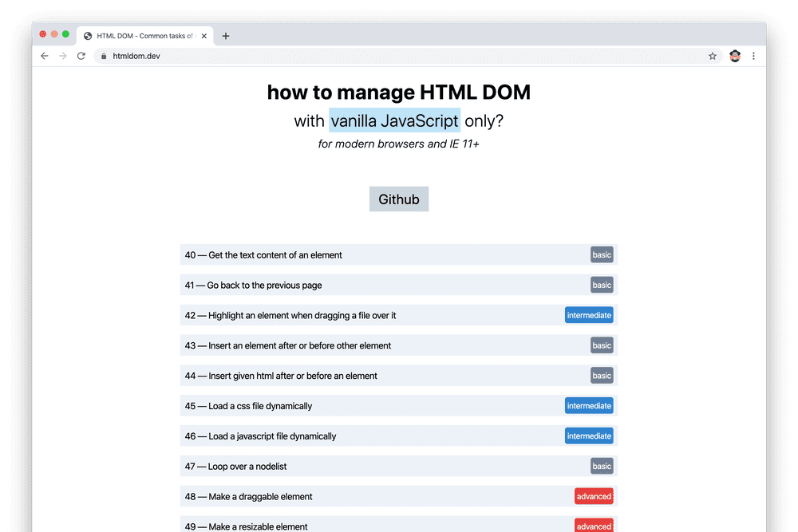
Task: Click advanced badge on draggable element row
Action: pyautogui.click(x=594, y=496)
